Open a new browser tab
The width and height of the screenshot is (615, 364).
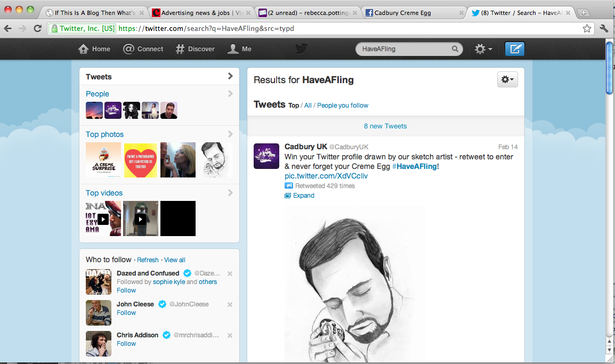[584, 13]
